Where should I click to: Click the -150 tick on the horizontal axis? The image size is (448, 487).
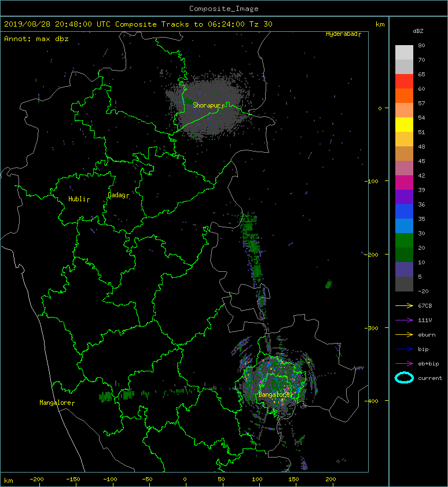tap(74, 479)
